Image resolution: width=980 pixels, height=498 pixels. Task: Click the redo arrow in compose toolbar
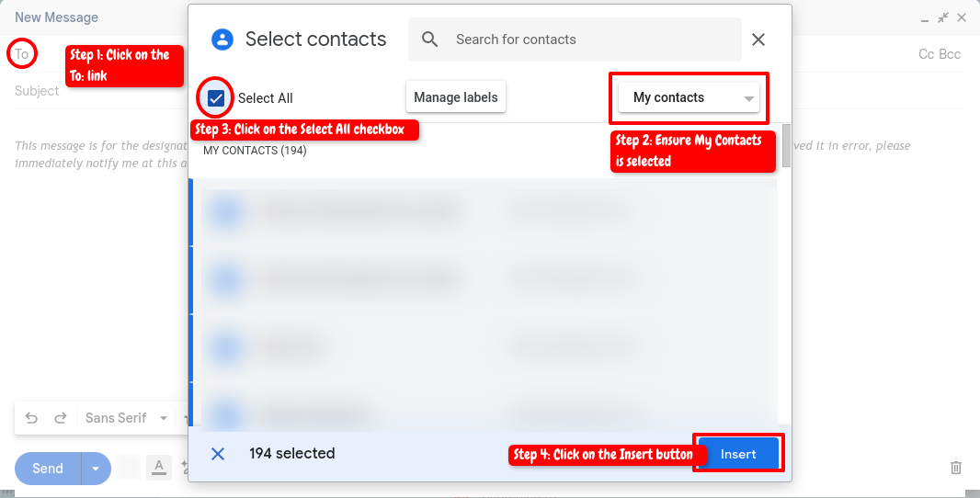coord(60,418)
